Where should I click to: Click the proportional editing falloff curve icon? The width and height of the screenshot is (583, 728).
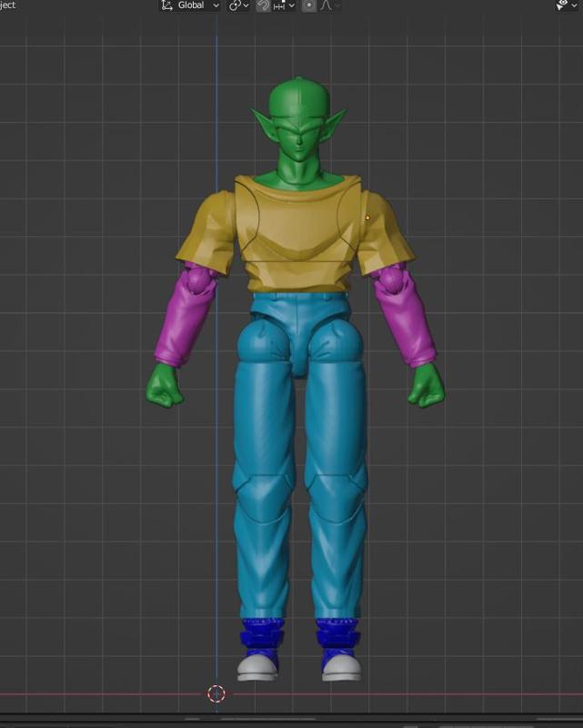(x=327, y=5)
